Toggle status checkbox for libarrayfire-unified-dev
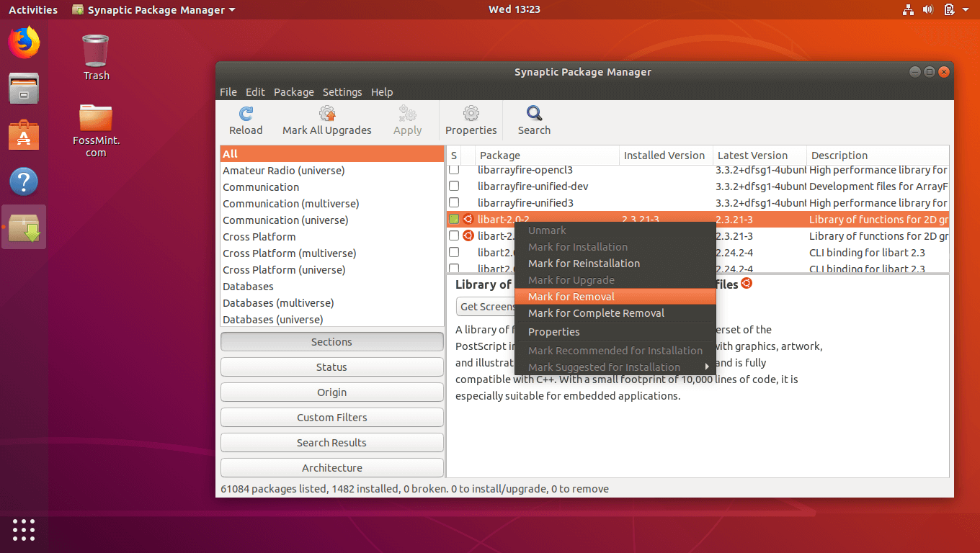Image resolution: width=980 pixels, height=553 pixels. (x=454, y=186)
